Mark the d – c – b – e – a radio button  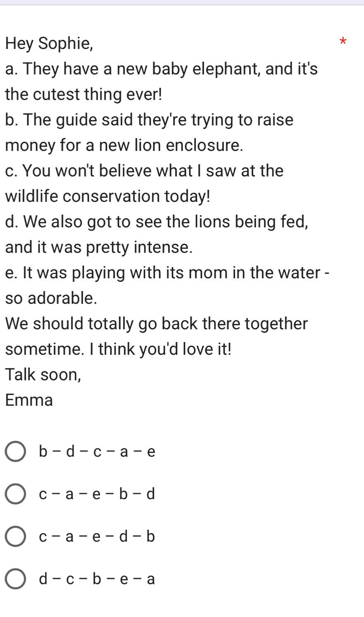tap(16, 579)
